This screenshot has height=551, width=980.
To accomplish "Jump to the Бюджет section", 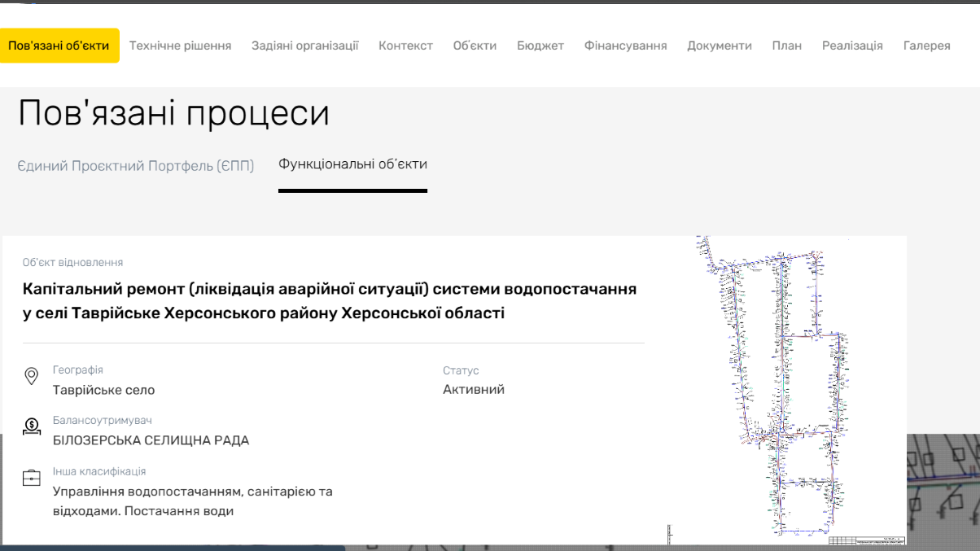I will pos(540,46).
